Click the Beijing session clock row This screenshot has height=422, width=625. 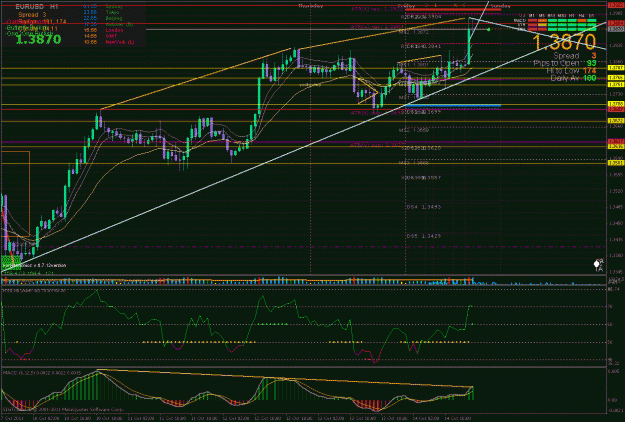click(x=103, y=18)
